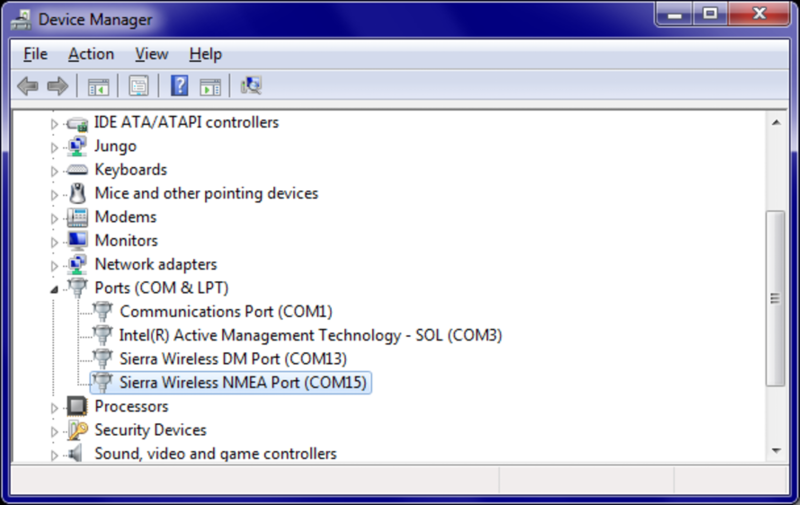Select IDE ATA/ATAPI controllers label
The image size is (800, 505).
tap(186, 122)
